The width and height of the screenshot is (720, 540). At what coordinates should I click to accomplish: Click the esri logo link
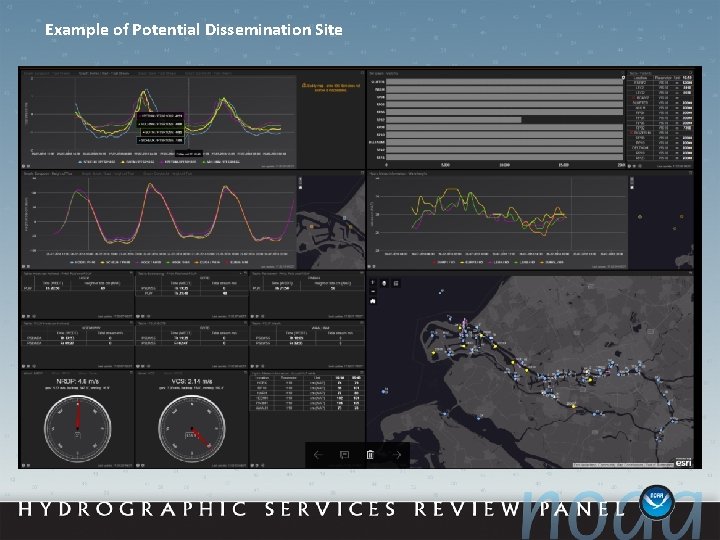click(x=683, y=462)
